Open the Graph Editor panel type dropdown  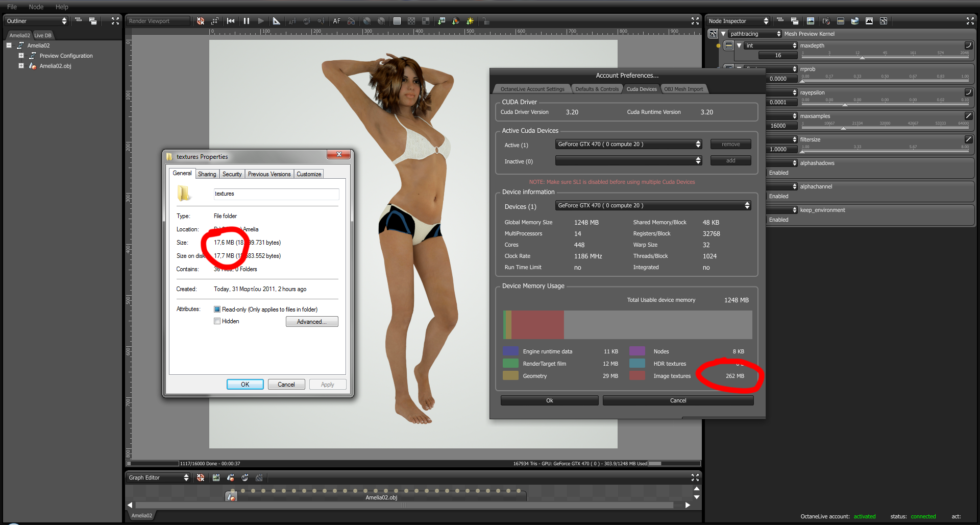(x=158, y=478)
